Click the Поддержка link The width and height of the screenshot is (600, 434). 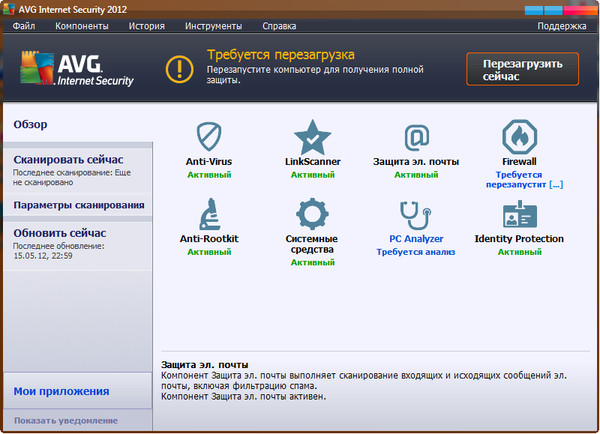[x=561, y=25]
